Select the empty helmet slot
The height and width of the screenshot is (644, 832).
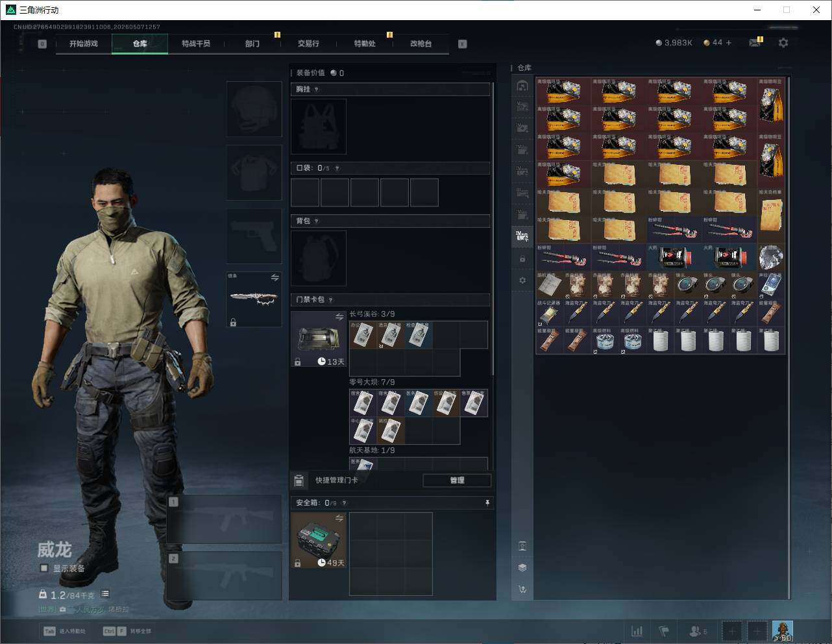(254, 109)
